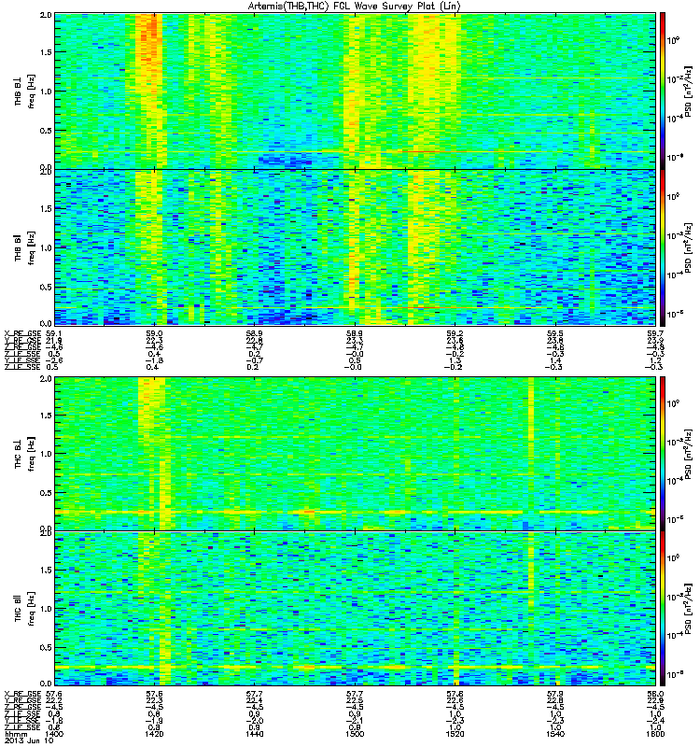700x747 pixels.
Task: Click the plot title 'Artemis(THB,THC) FGL Wave Survey Plot (Lin)'
Action: pos(354,6)
